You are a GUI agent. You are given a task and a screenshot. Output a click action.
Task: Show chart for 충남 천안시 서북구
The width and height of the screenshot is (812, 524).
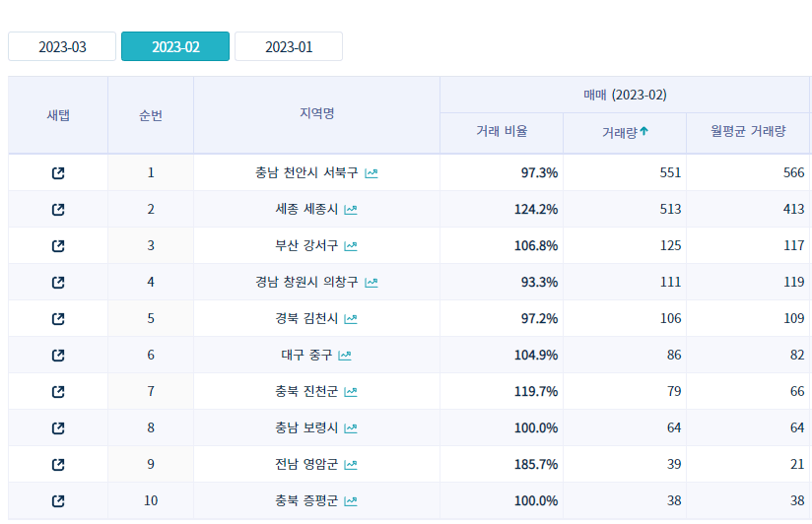[x=372, y=173]
